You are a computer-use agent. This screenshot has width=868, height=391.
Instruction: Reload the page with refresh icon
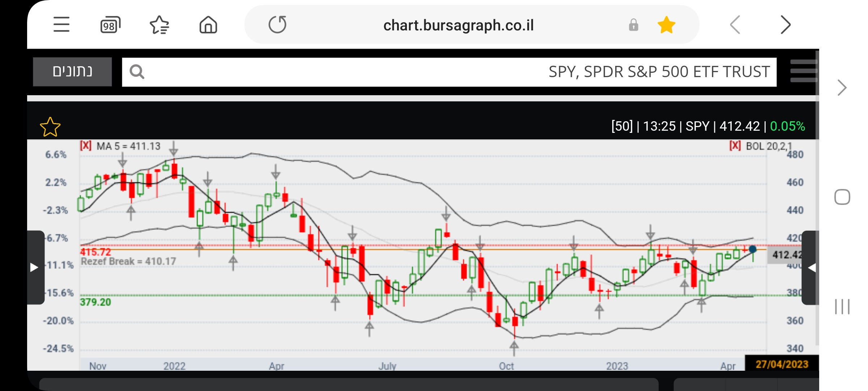pos(277,25)
